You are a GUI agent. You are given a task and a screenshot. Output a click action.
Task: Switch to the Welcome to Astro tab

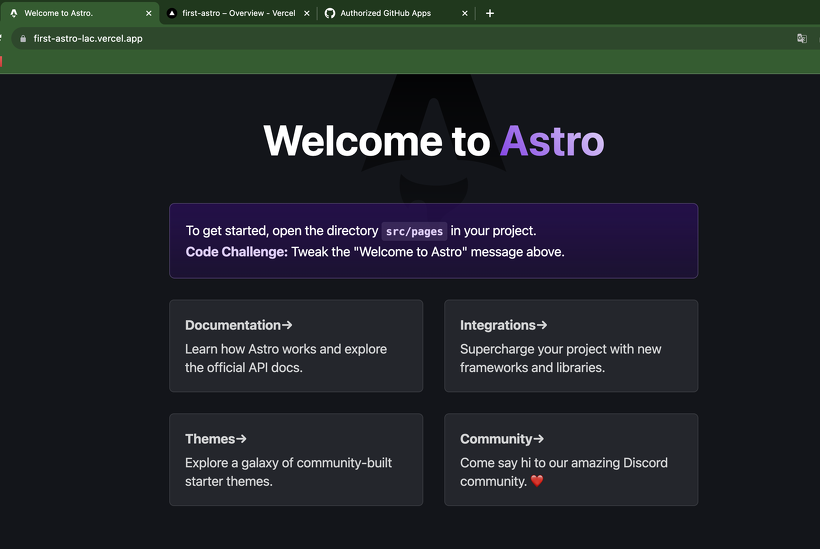click(x=79, y=13)
